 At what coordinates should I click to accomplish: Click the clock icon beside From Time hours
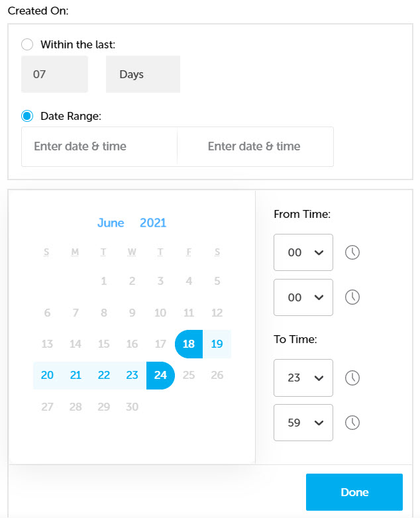(352, 252)
